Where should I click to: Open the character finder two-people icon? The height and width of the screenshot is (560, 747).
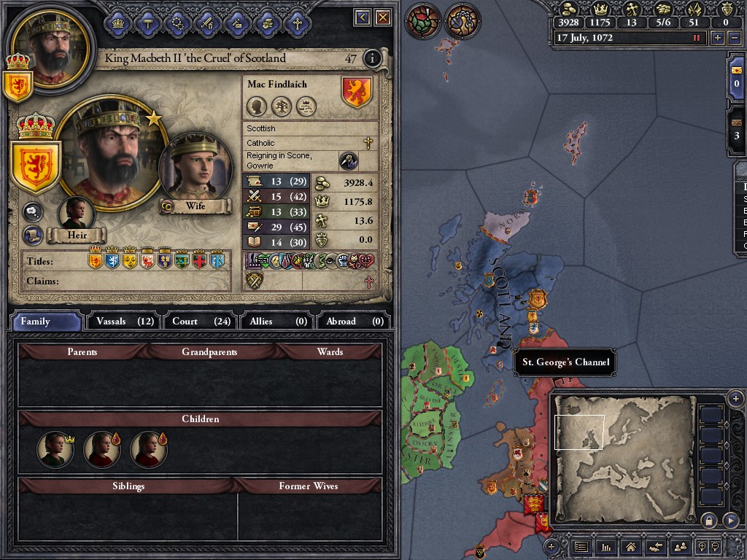pos(681,547)
